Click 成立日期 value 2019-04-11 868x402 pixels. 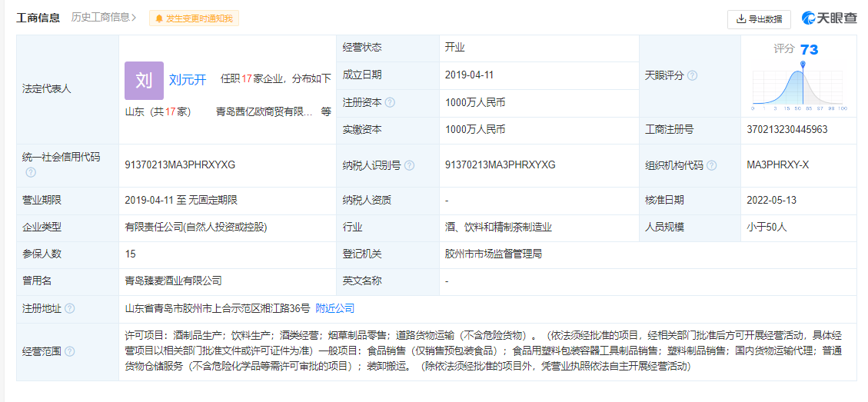(x=469, y=75)
